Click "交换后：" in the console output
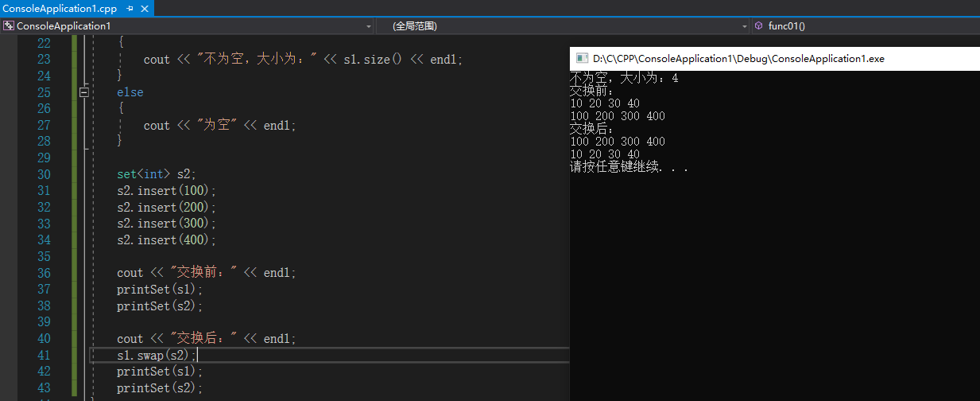The width and height of the screenshot is (980, 401). coord(592,129)
